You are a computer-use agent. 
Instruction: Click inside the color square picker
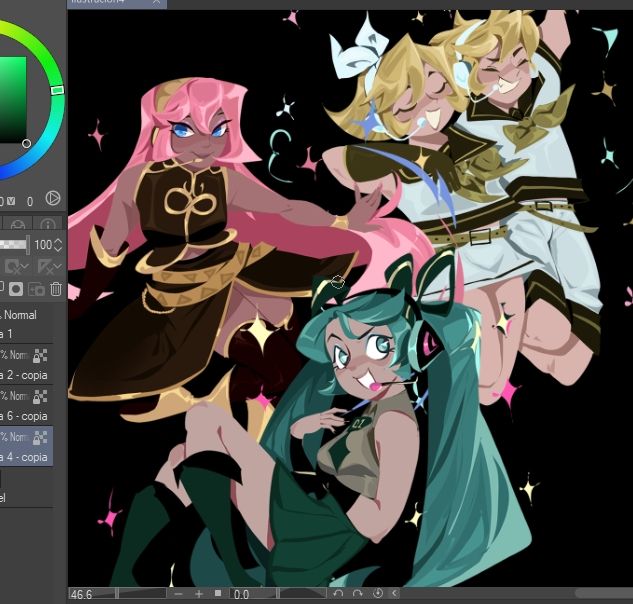point(12,99)
